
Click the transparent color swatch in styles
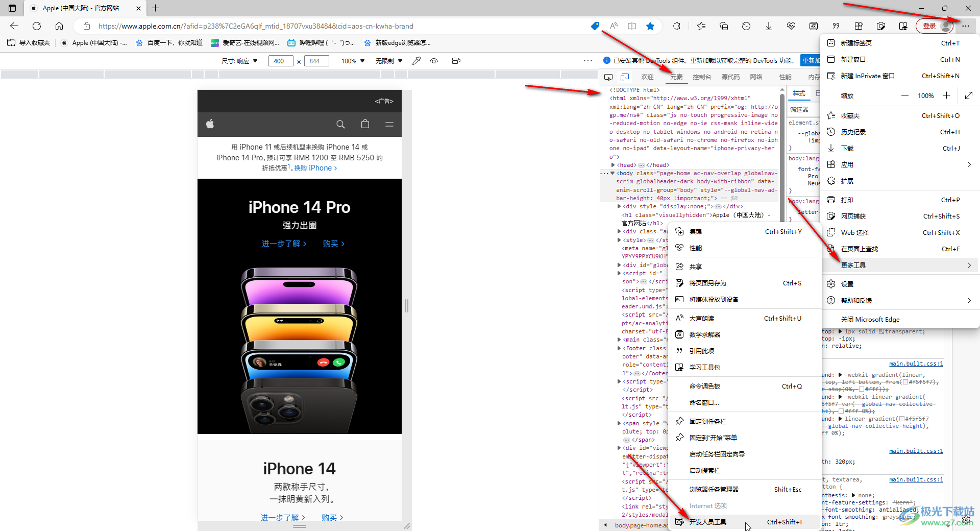point(881,331)
